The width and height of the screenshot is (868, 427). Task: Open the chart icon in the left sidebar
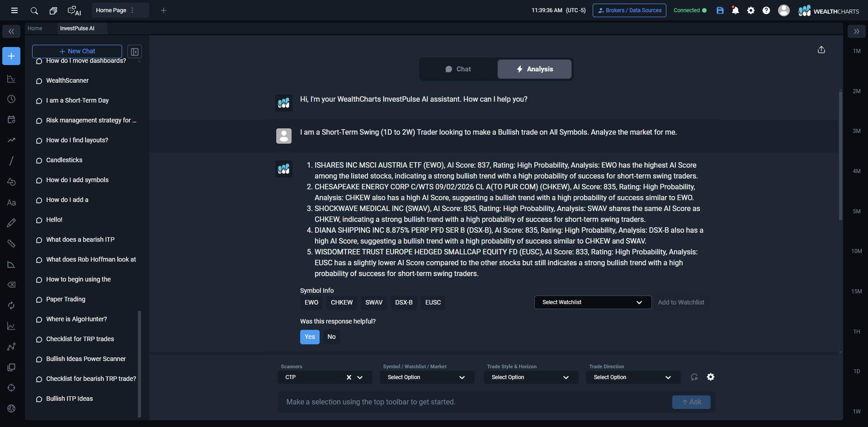(11, 79)
